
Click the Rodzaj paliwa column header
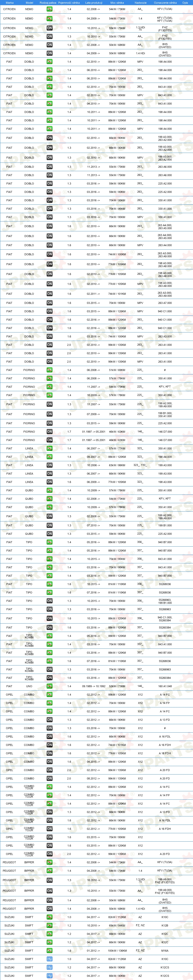(x=48, y=3)
